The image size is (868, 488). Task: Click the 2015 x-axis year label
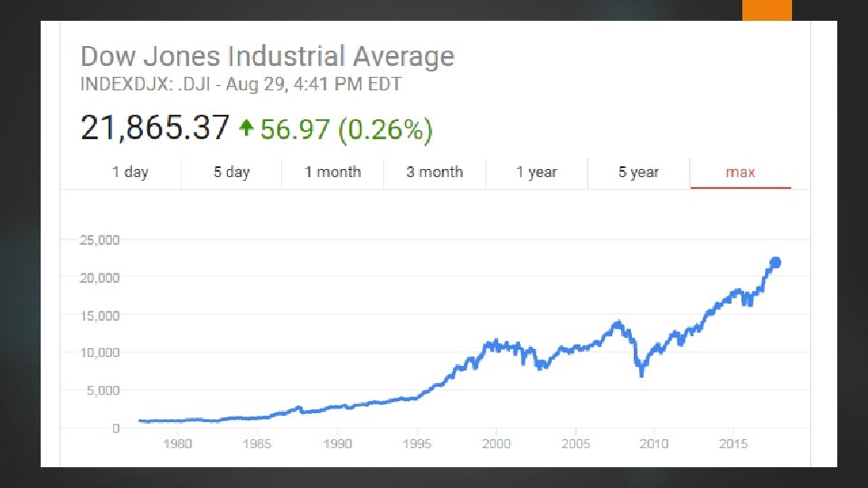tap(732, 444)
